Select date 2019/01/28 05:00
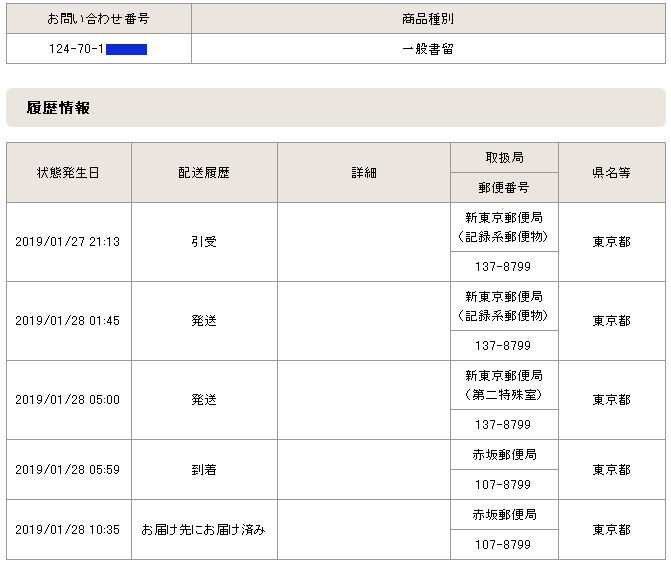This screenshot has width=671, height=566. [x=68, y=400]
